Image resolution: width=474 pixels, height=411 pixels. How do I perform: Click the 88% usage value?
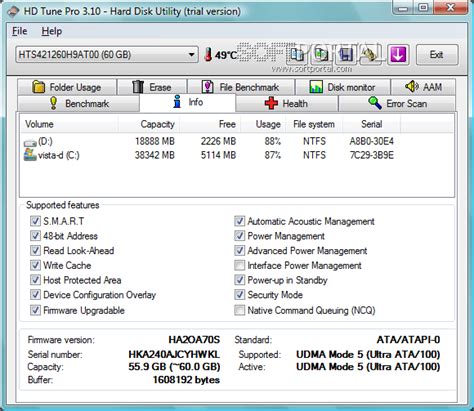(x=273, y=141)
